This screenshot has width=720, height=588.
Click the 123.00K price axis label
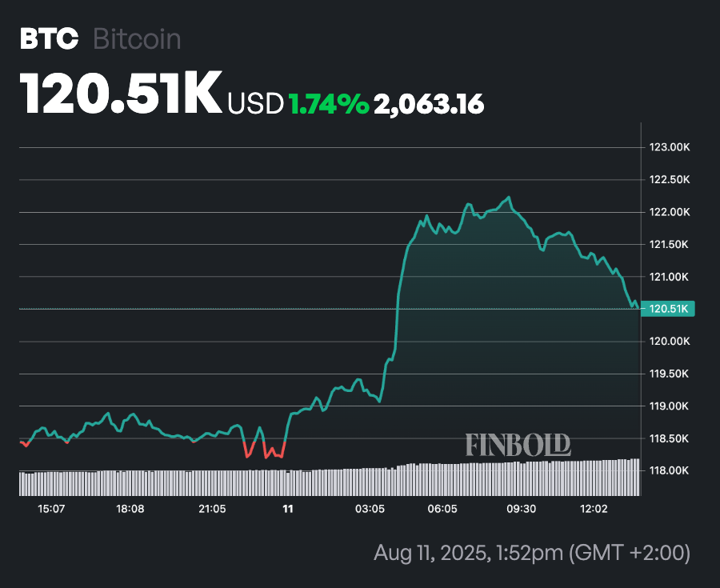coord(670,148)
